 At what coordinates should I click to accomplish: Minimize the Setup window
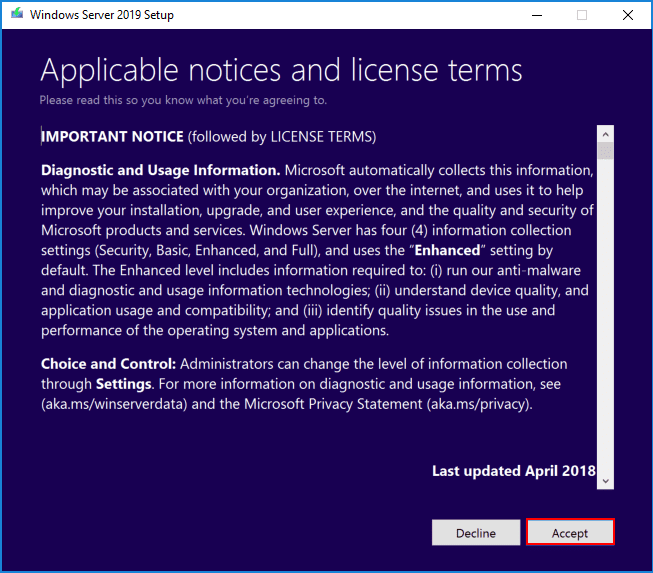point(537,15)
